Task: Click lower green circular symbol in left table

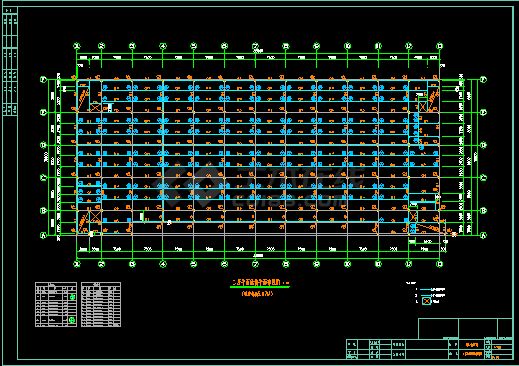Action: 71,320
